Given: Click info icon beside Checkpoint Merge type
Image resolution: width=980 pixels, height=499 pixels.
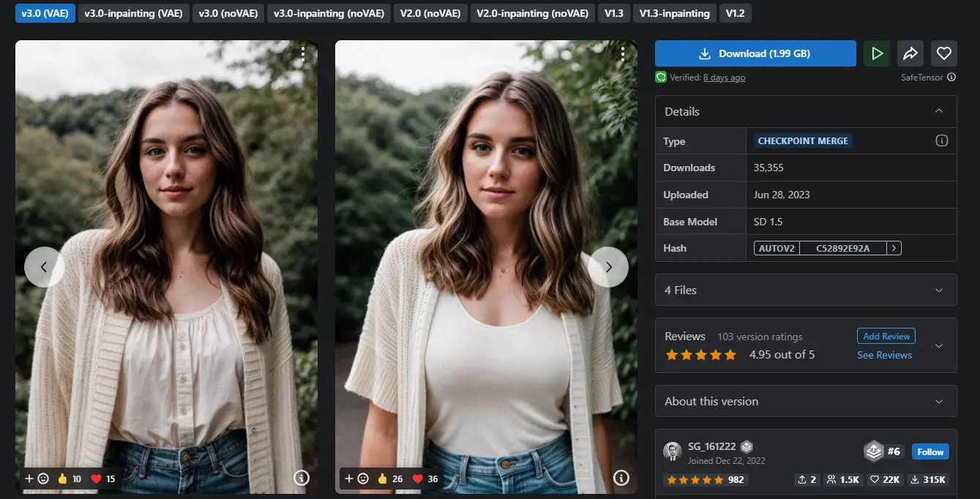Looking at the screenshot, I should pyautogui.click(x=942, y=140).
